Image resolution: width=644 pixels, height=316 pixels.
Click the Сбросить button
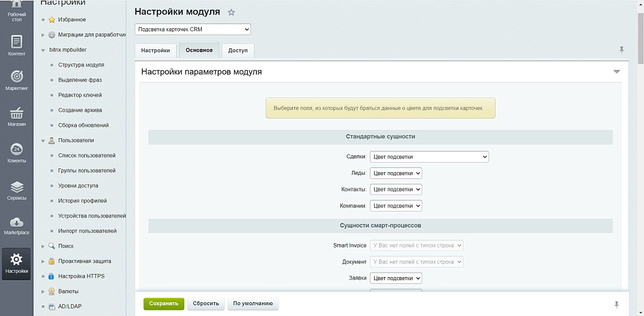206,303
